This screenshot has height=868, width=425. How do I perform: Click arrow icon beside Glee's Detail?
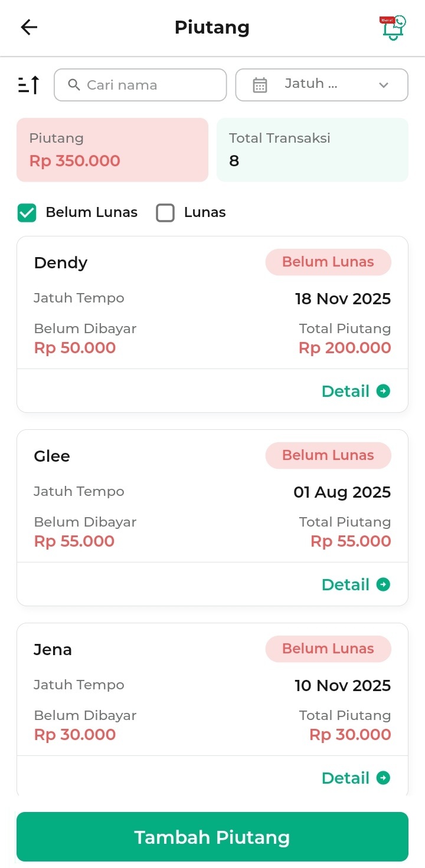[x=384, y=584]
